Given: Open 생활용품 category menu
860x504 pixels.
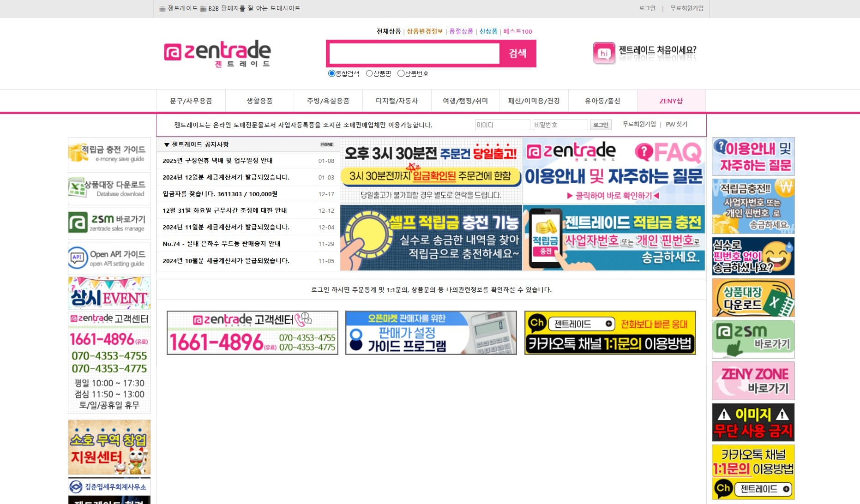Looking at the screenshot, I should tap(259, 101).
